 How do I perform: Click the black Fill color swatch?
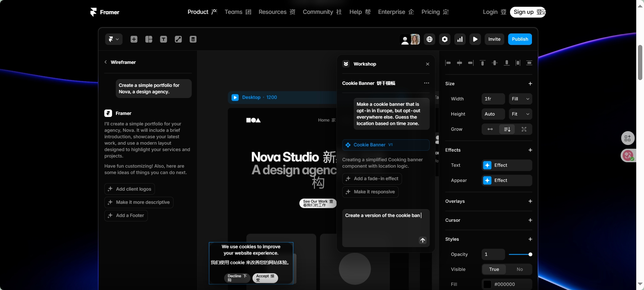coord(487,284)
